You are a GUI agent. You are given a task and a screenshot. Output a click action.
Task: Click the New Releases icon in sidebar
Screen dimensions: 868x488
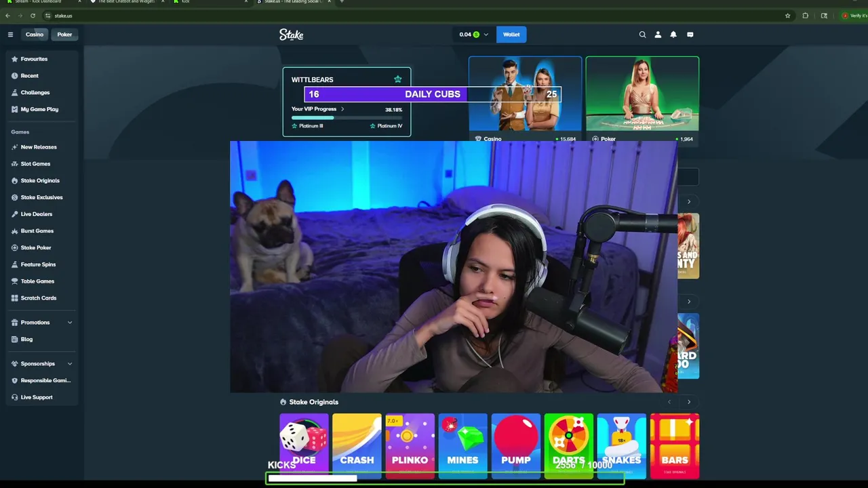[x=15, y=147]
